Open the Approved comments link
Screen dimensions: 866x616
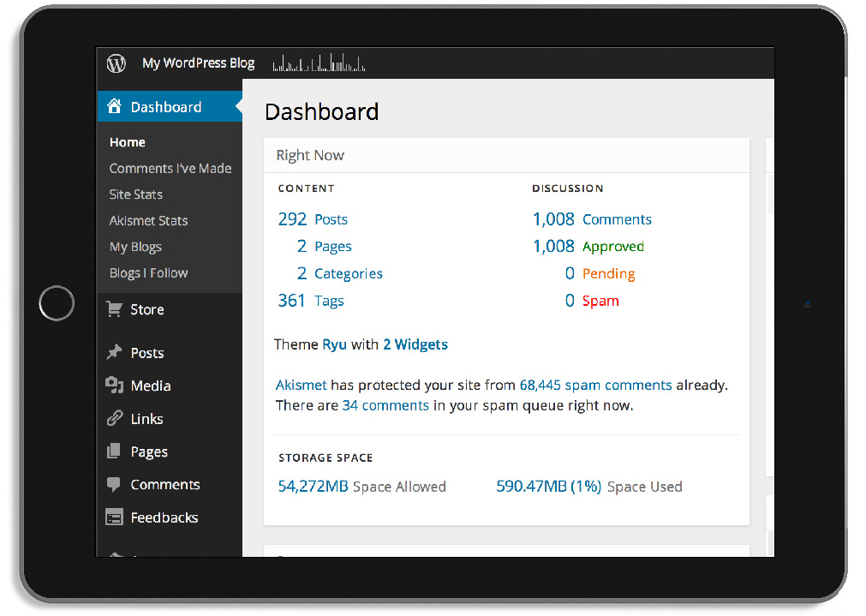pyautogui.click(x=613, y=247)
